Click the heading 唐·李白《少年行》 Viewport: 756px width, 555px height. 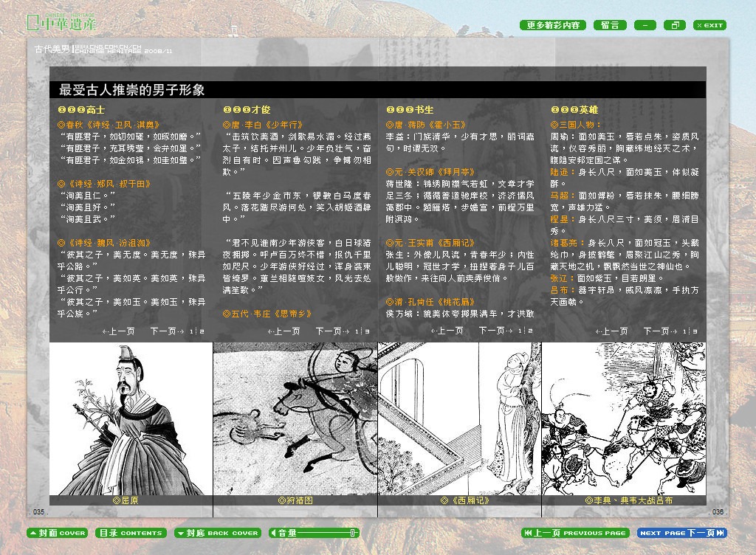click(x=263, y=125)
